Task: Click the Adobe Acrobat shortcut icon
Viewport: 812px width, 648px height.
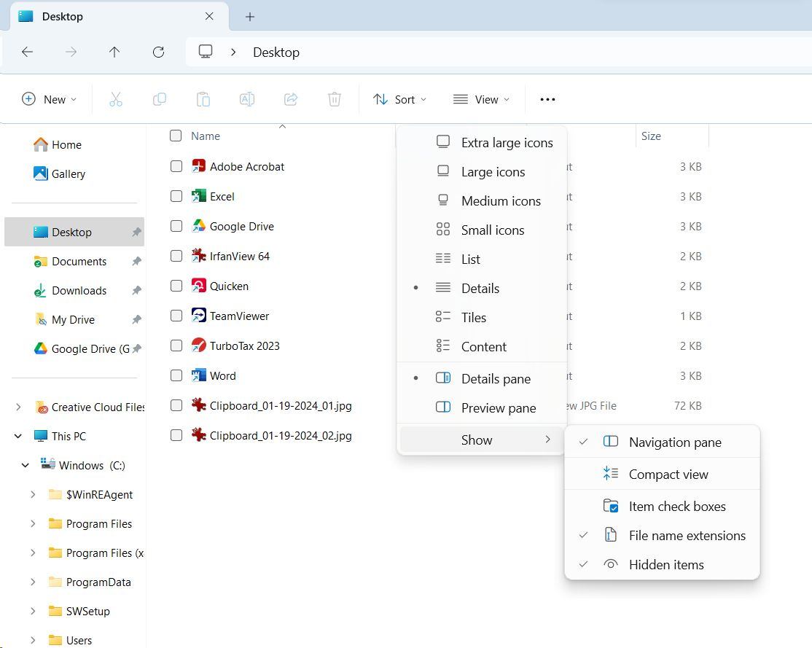Action: tap(198, 166)
